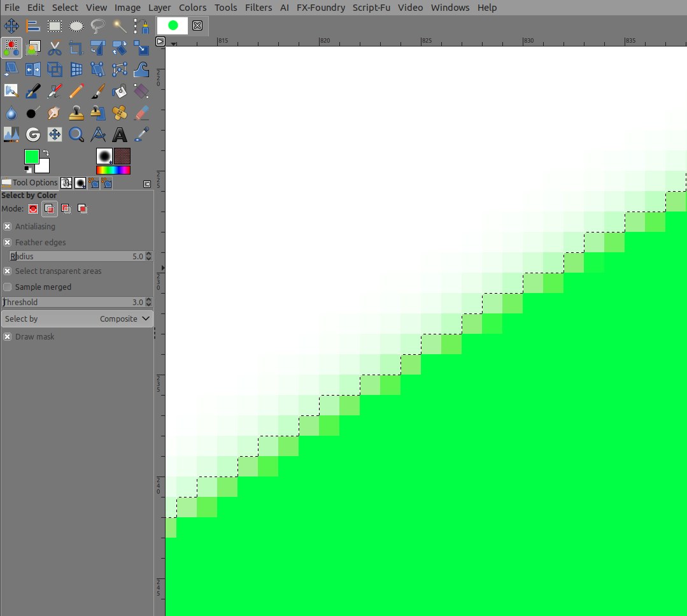
Task: Open the active brush preview
Action: (104, 156)
